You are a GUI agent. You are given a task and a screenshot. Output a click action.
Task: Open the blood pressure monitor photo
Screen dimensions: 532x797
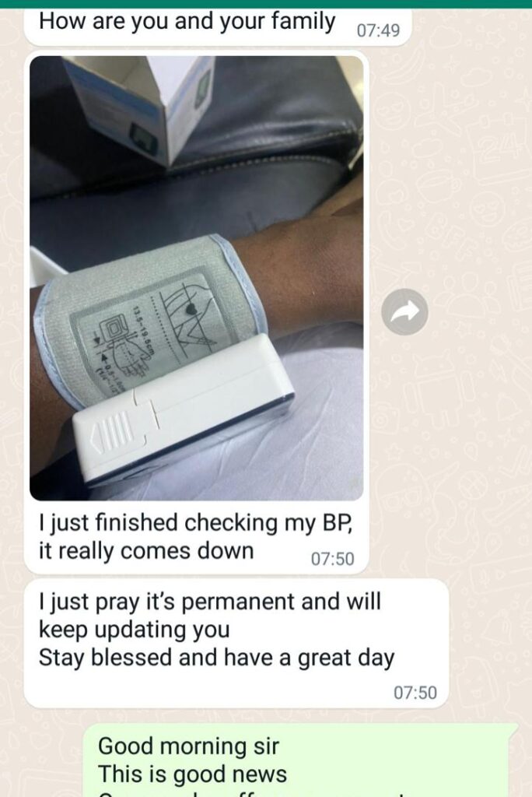[x=197, y=278]
